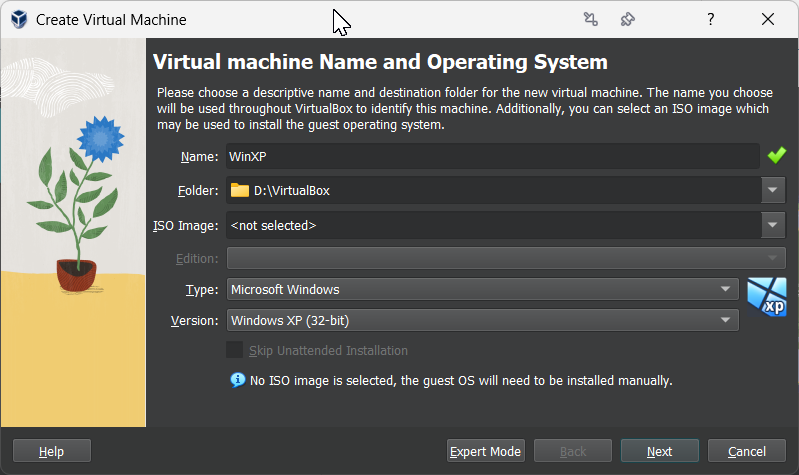Click the 'No ISO image is selected' message
The width and height of the screenshot is (799, 475).
click(x=461, y=381)
